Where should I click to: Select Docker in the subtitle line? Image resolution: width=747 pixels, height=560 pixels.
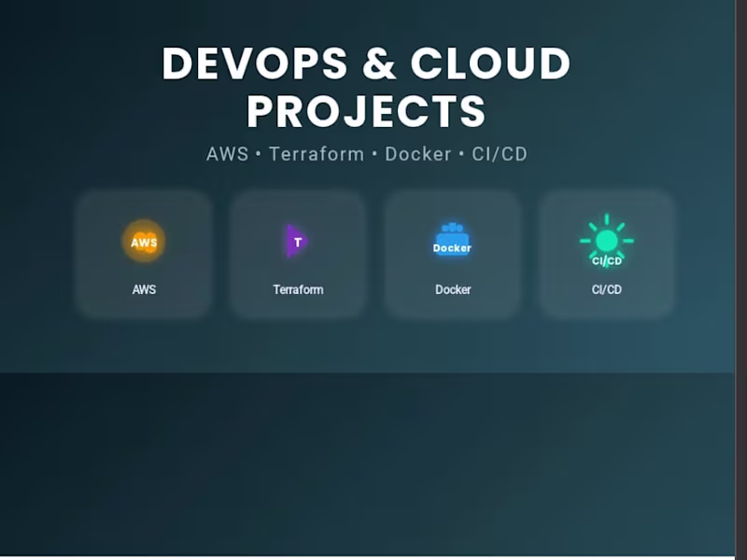point(418,153)
